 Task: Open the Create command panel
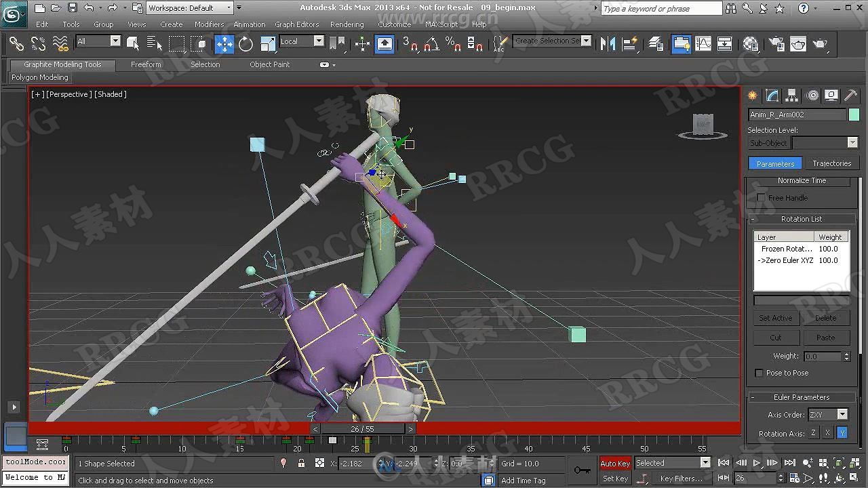click(753, 95)
